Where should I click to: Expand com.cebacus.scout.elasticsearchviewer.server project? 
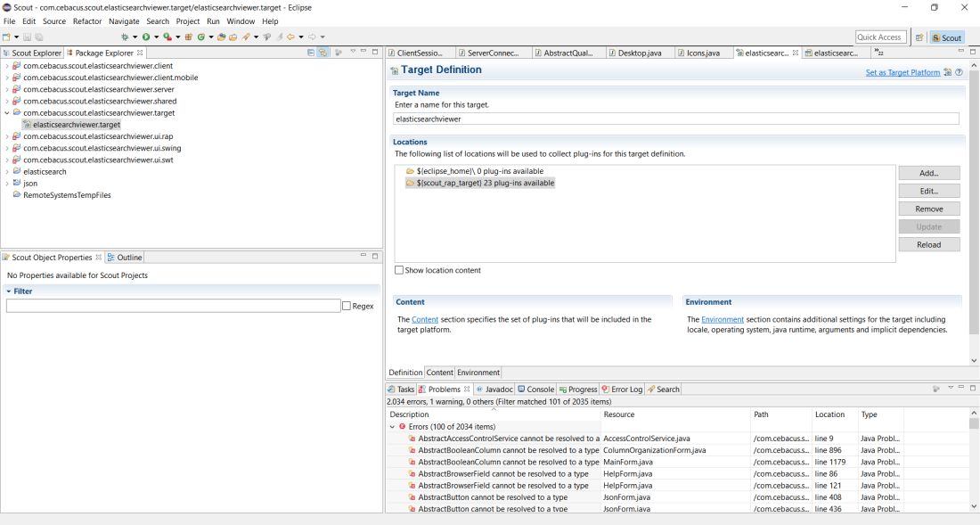point(7,89)
